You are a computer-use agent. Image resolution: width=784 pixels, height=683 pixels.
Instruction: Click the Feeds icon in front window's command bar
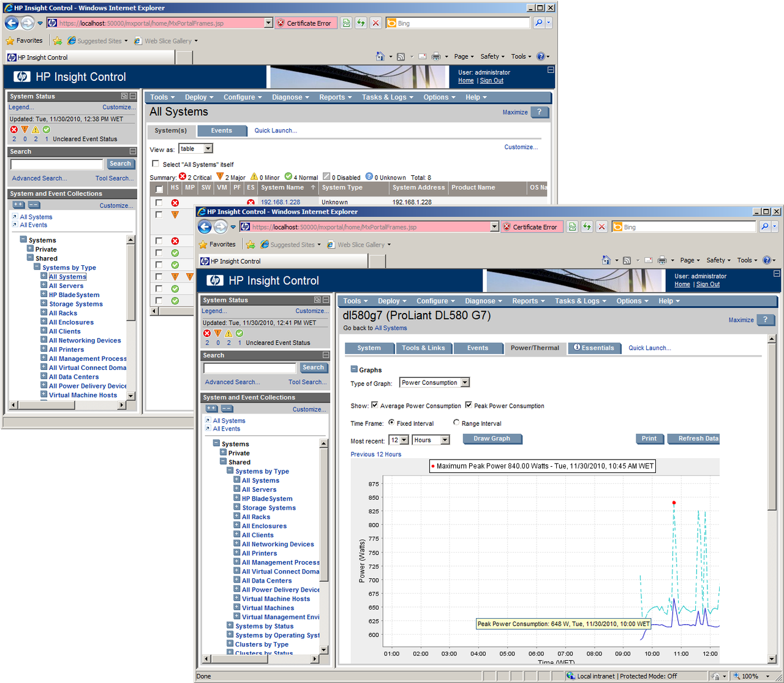coord(627,260)
